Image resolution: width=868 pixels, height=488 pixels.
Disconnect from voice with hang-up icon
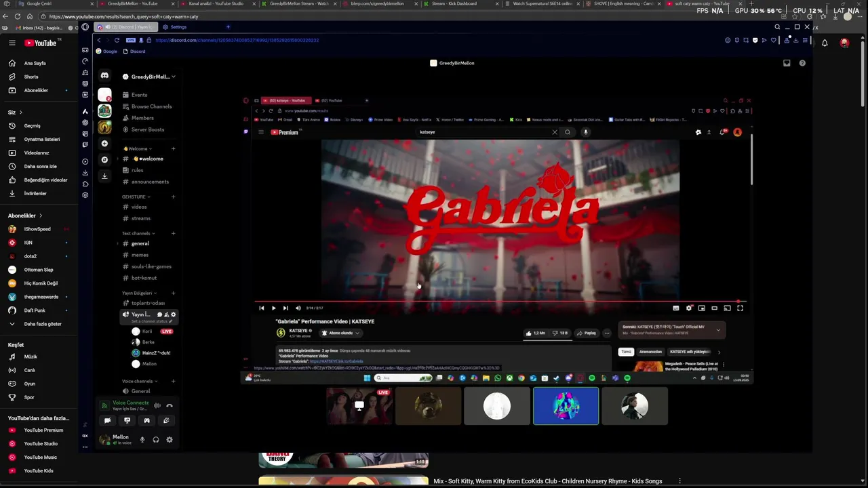pyautogui.click(x=170, y=405)
